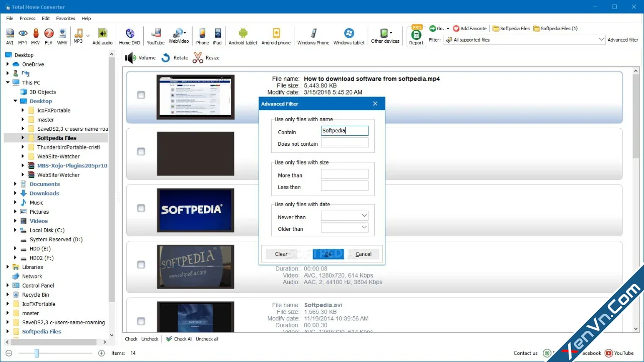
Task: Select FLV output format
Action: point(49,36)
